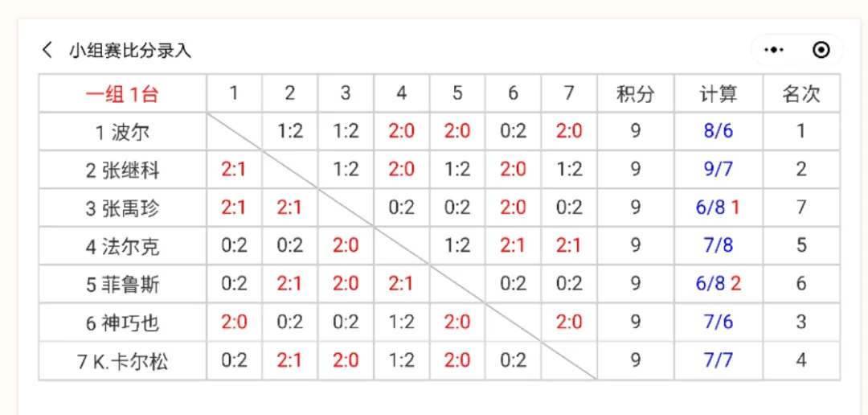
Task: Select player row 2 张继科
Action: (122, 170)
